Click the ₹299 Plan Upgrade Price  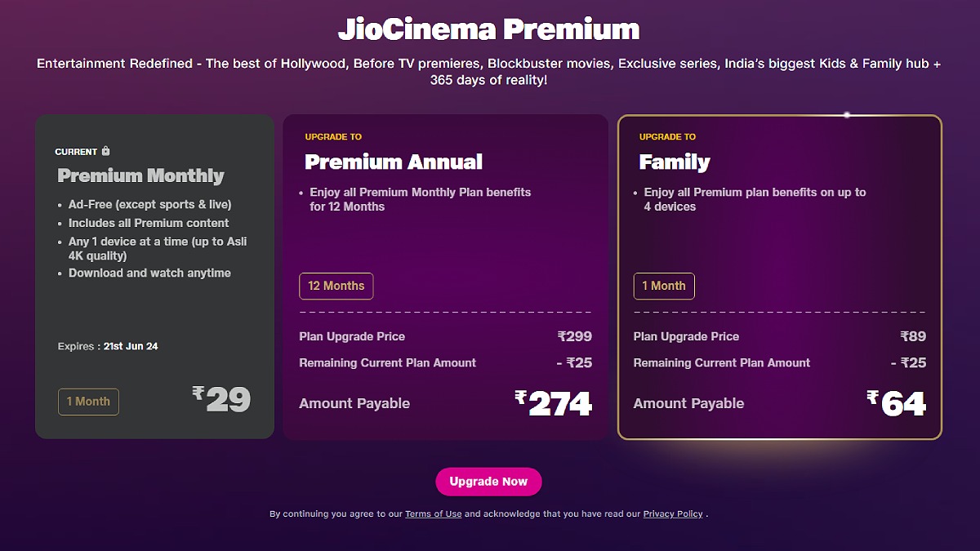coord(575,336)
